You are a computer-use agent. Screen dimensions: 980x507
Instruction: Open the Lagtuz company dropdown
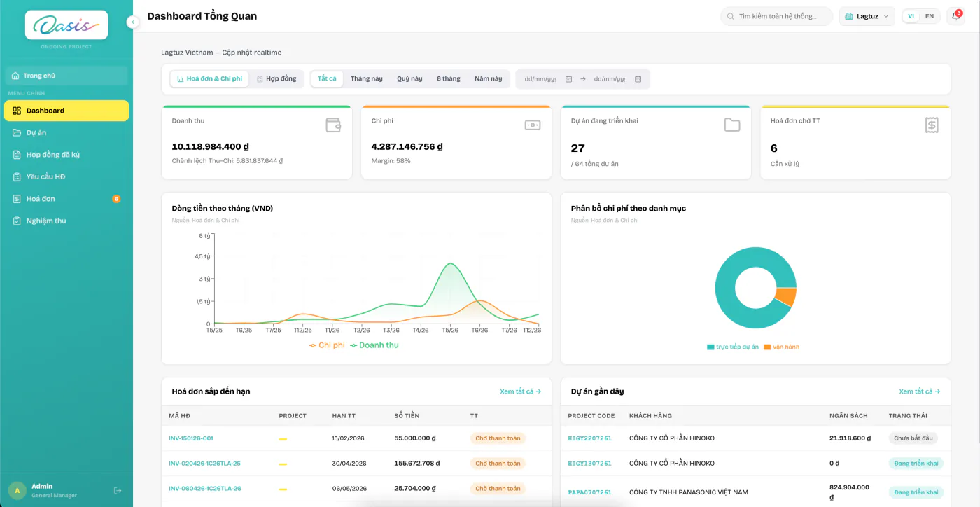click(x=867, y=16)
